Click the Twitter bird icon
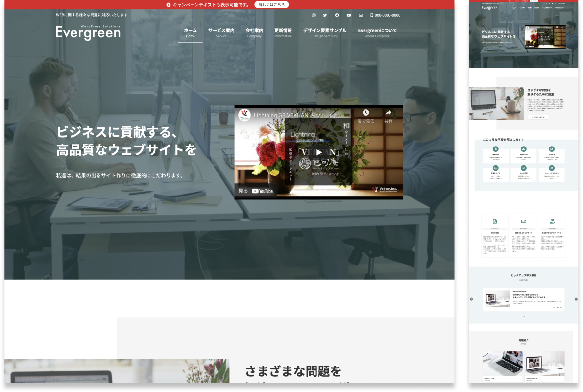The height and width of the screenshot is (392, 583). (325, 15)
